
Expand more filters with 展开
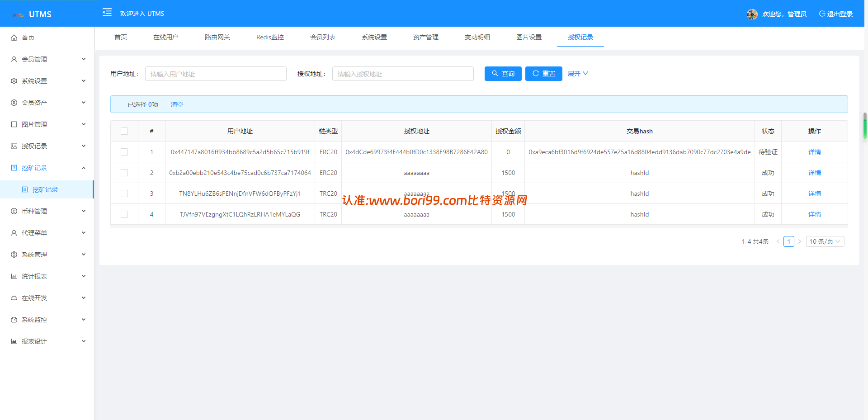point(578,74)
